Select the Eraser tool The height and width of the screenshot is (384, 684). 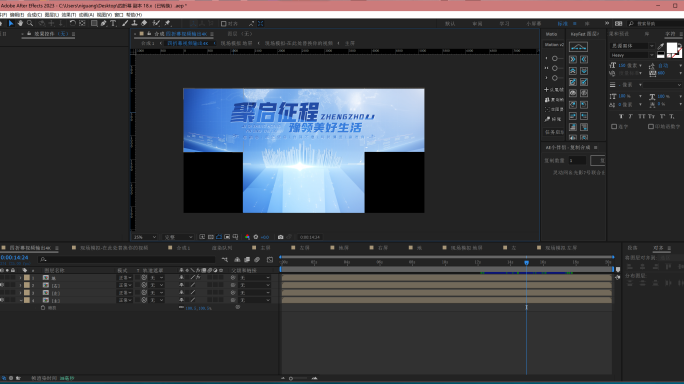(144, 24)
